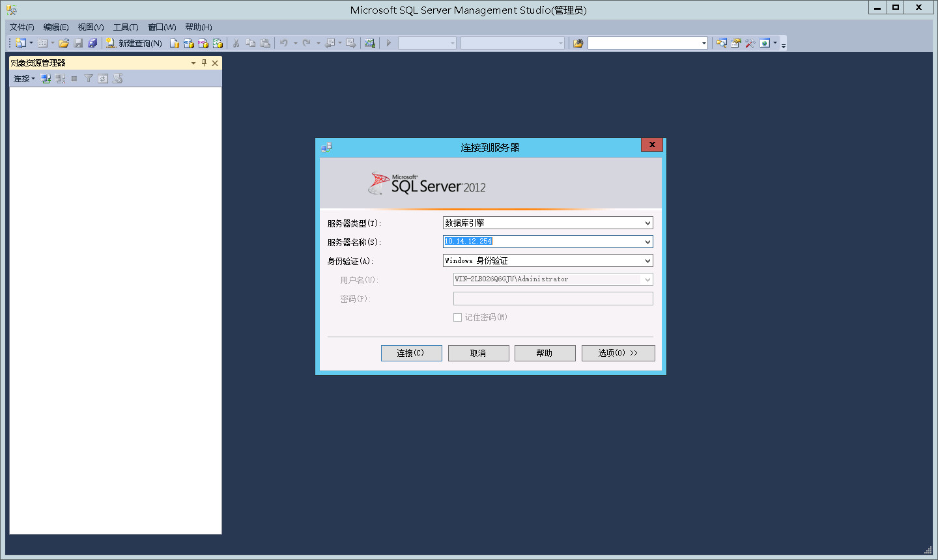Click the 密码 password field

point(553,298)
